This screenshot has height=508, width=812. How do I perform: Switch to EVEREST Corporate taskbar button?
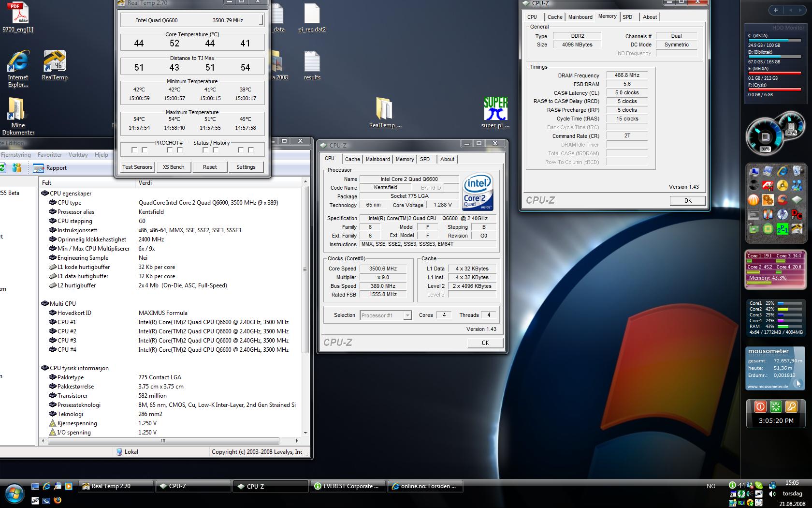point(348,486)
